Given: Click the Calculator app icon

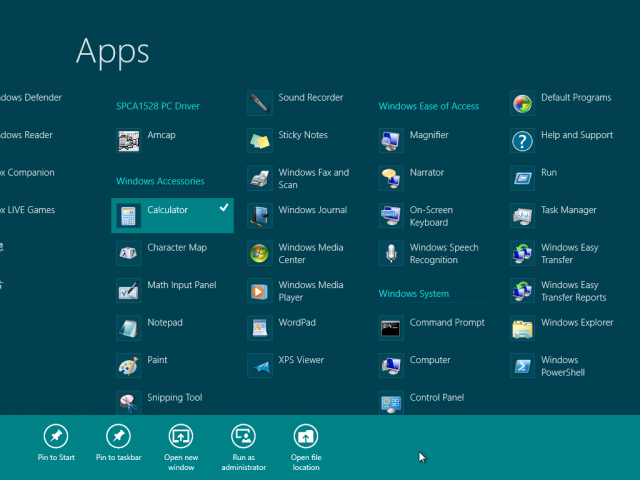Looking at the screenshot, I should click(129, 216).
